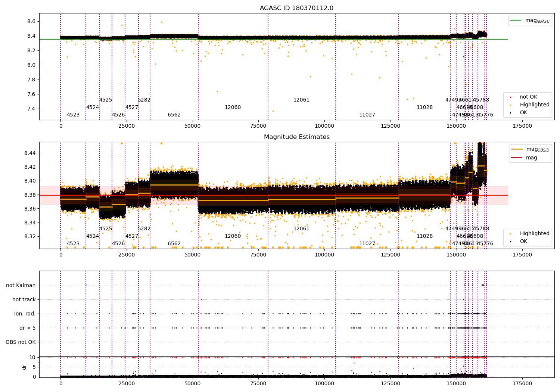Click the "not track" row label
Viewport: 560px width, 392px height.
24,300
